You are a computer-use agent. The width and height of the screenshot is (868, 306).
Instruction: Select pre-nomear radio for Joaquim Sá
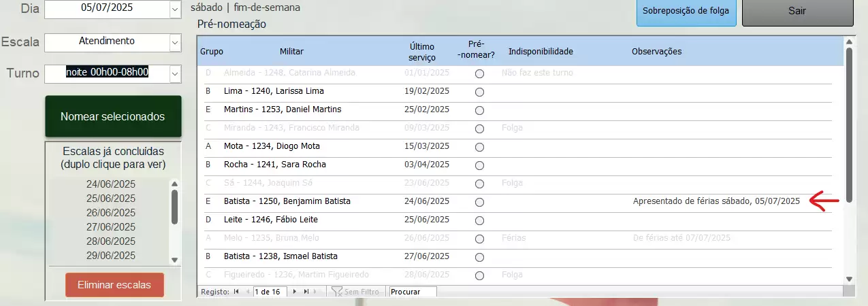(x=479, y=184)
